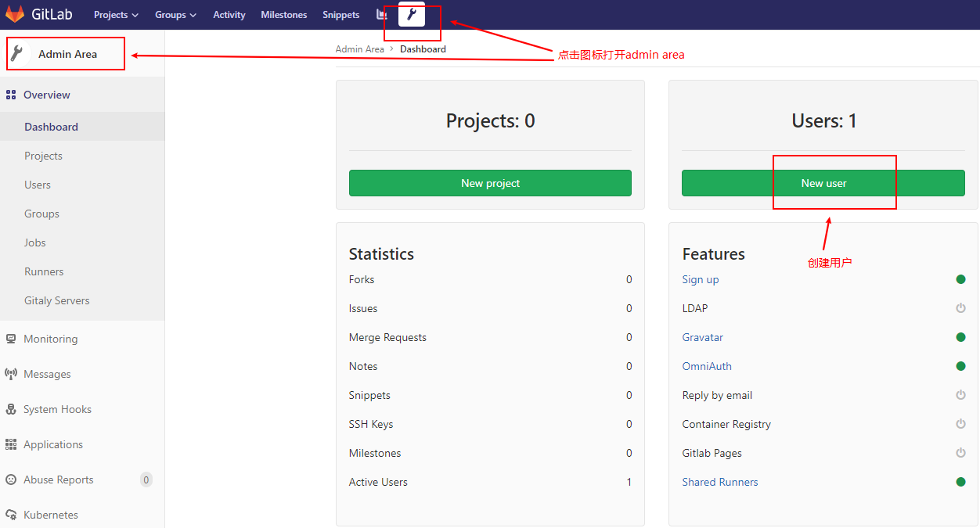Open Runners in the sidebar

pos(82,271)
